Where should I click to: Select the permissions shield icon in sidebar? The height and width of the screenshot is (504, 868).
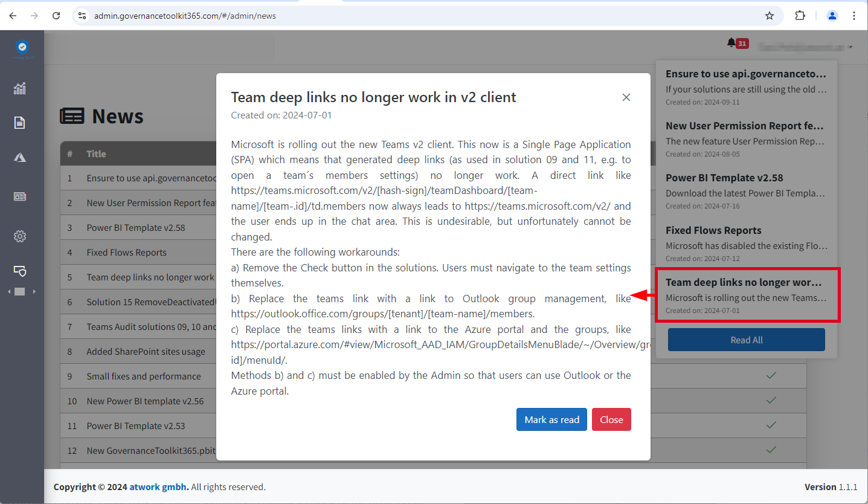coord(20,271)
